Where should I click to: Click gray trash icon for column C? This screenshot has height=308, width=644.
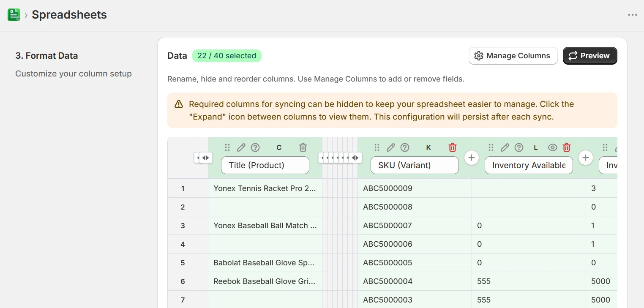click(x=303, y=147)
